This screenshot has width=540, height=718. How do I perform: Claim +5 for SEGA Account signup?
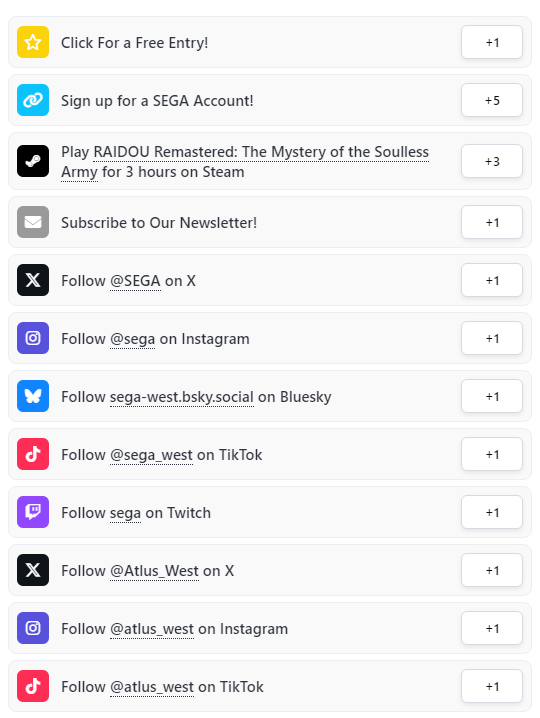tap(492, 100)
